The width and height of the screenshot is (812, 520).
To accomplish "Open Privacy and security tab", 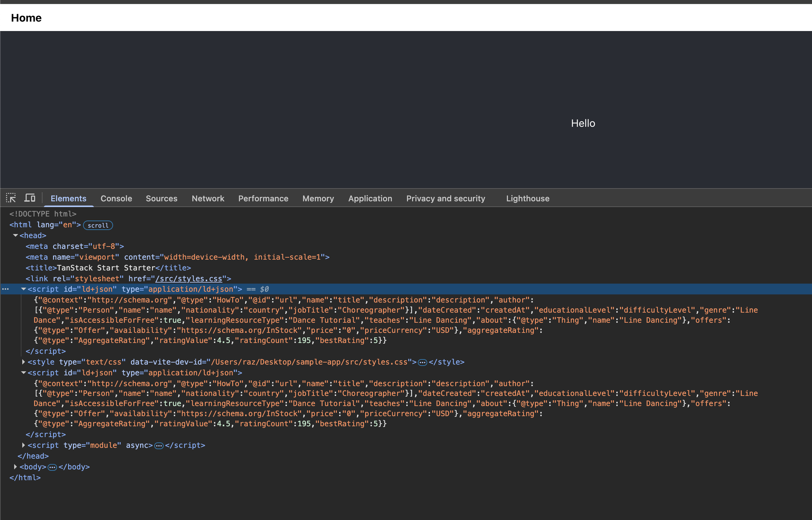I will click(x=445, y=199).
